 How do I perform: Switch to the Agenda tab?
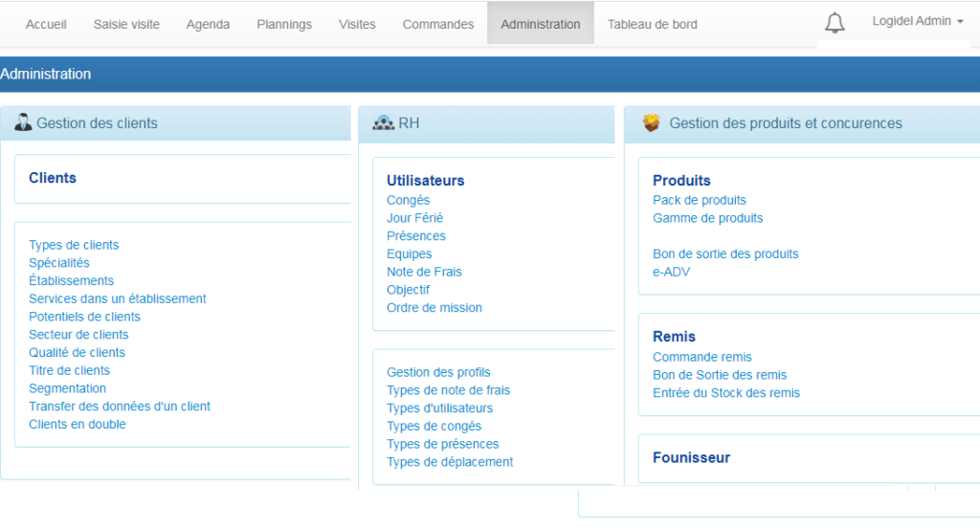[x=208, y=24]
